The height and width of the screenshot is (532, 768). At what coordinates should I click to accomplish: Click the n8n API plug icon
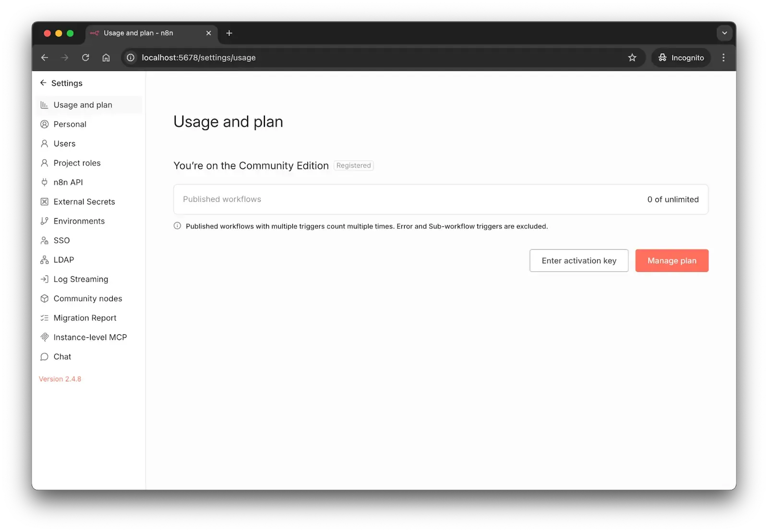[45, 182]
